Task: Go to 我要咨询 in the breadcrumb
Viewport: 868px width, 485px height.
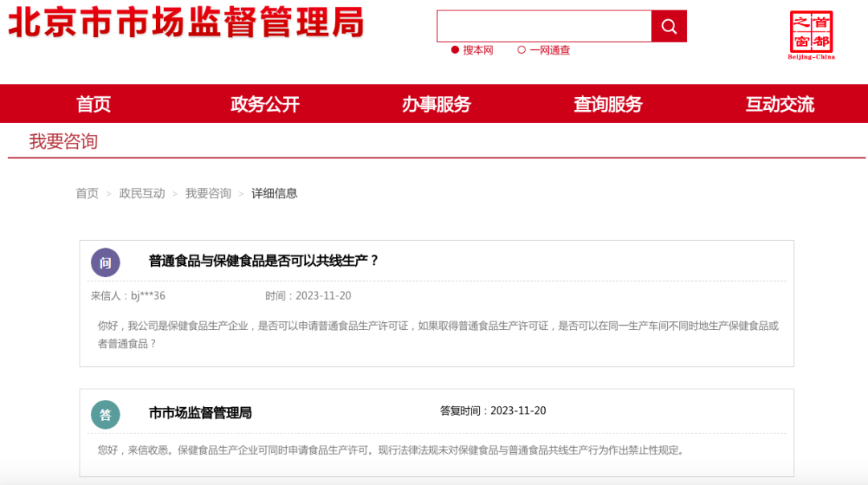Action: tap(208, 194)
